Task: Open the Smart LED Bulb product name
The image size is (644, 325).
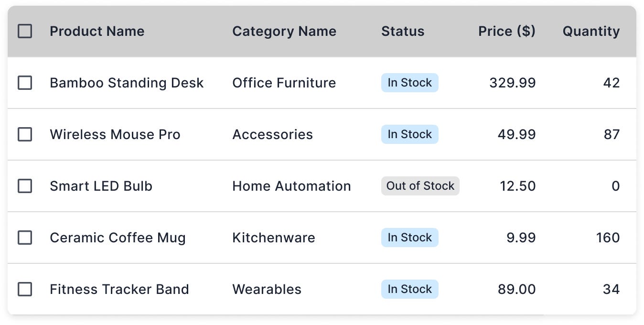Action: pyautogui.click(x=101, y=186)
